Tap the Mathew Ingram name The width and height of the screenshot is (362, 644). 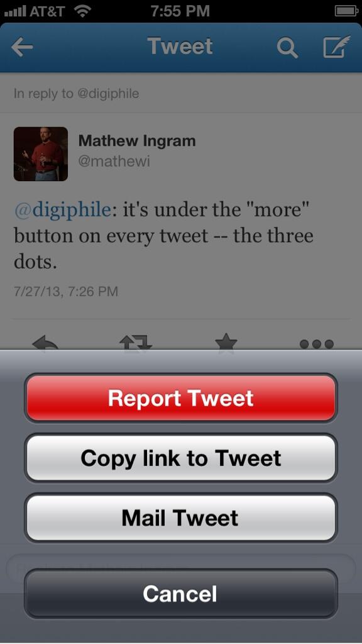(x=137, y=141)
